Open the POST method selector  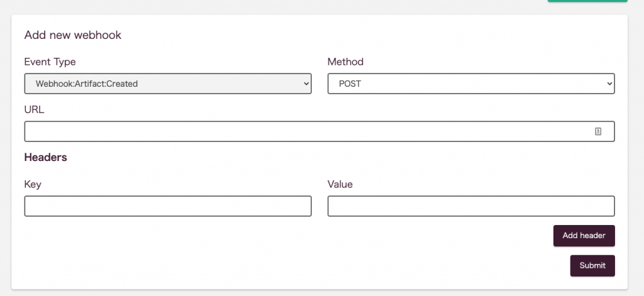(x=471, y=84)
